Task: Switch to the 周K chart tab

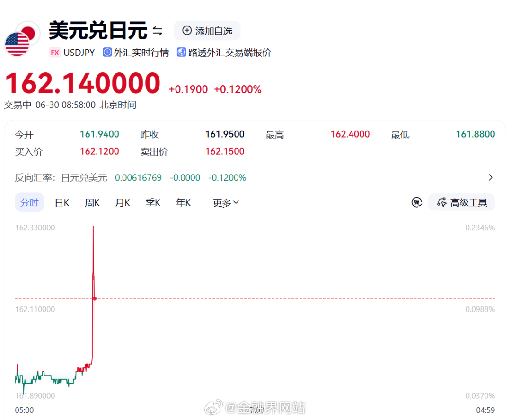Action: [92, 202]
